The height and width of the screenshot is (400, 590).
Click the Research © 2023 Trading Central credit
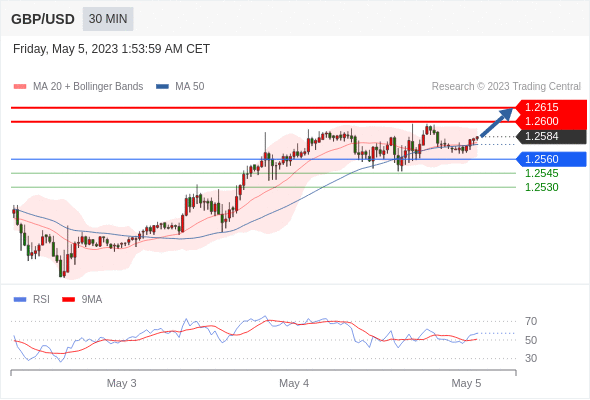tap(506, 87)
